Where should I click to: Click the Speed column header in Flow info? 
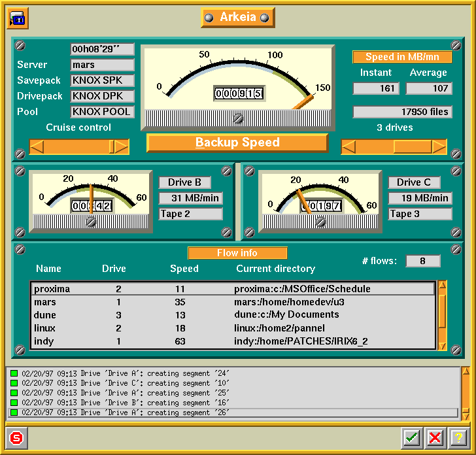click(184, 269)
